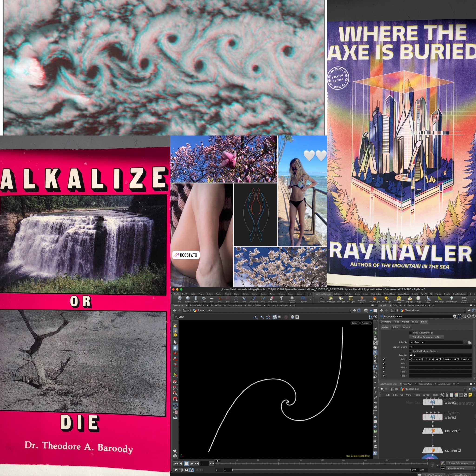The height and width of the screenshot is (476, 476).
Task: Open the parameter gear menu icon
Action: (455, 316)
